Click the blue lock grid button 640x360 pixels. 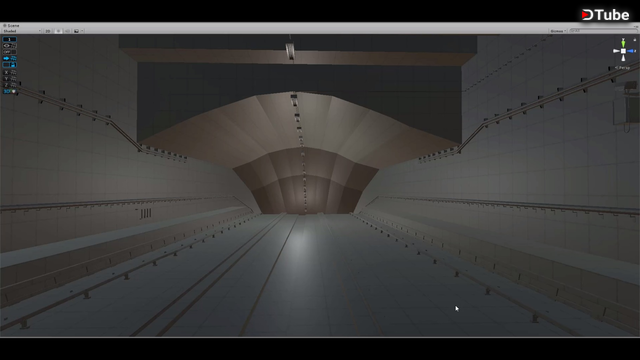click(9, 64)
